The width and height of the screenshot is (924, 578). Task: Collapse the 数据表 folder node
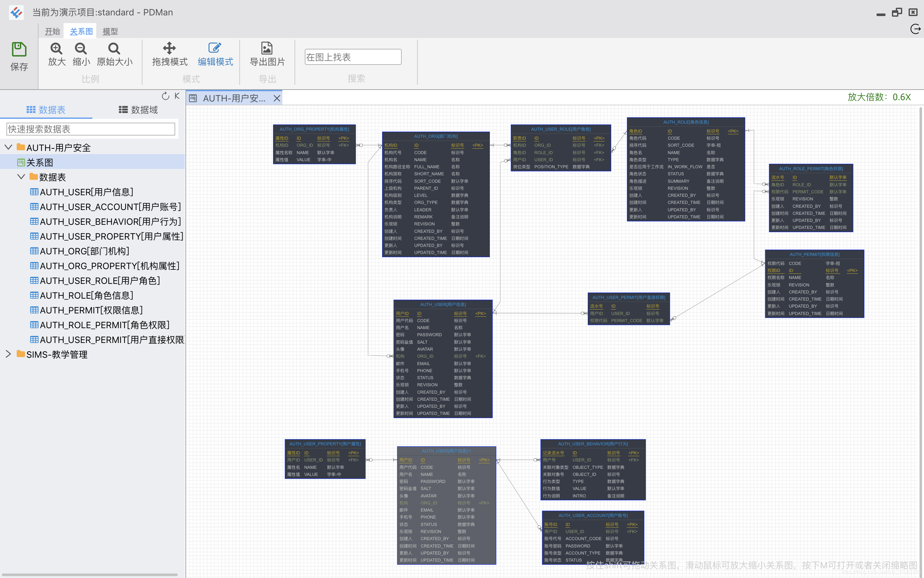(21, 177)
